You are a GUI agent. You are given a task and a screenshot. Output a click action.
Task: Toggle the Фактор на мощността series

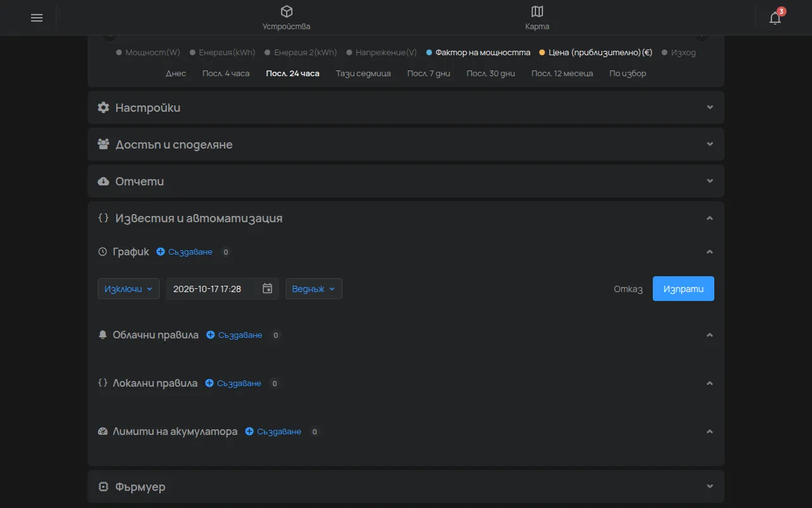[x=478, y=53]
